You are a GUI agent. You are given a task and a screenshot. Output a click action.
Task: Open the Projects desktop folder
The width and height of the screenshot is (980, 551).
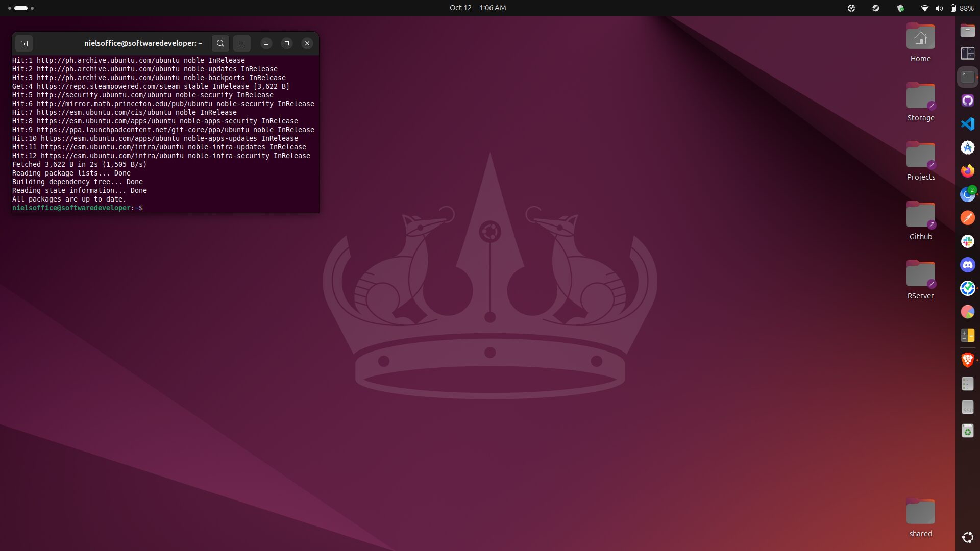coord(920,156)
